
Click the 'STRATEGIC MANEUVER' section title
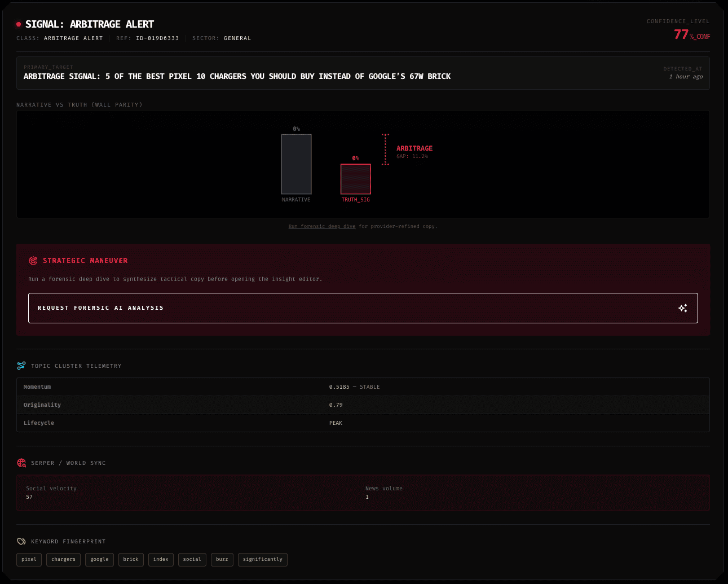(85, 261)
